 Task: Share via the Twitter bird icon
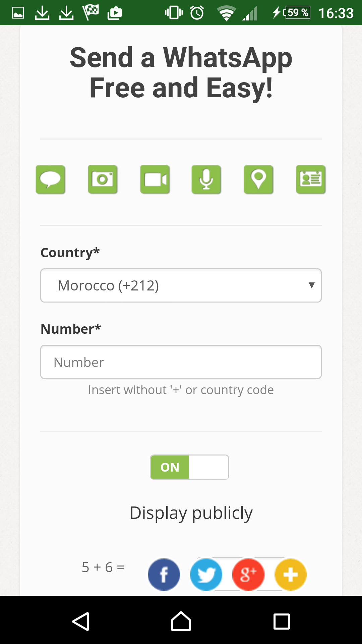206,575
